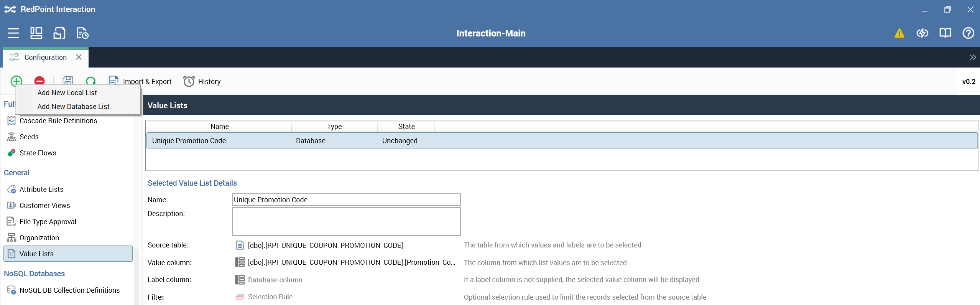Open the hamburger main menu

(x=13, y=33)
